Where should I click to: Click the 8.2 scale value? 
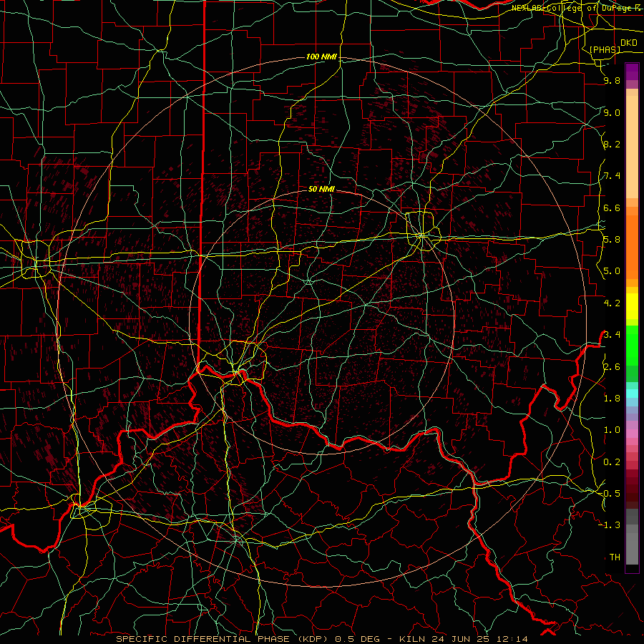tap(612, 144)
